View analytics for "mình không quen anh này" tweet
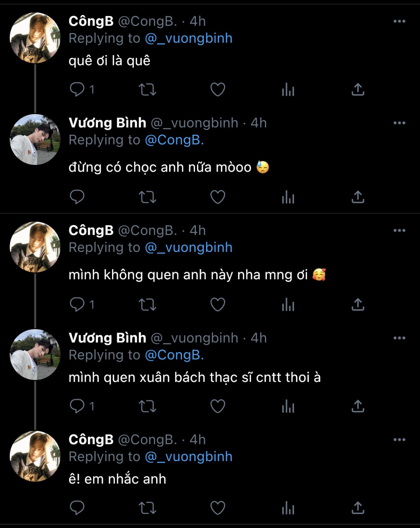 coord(288,304)
